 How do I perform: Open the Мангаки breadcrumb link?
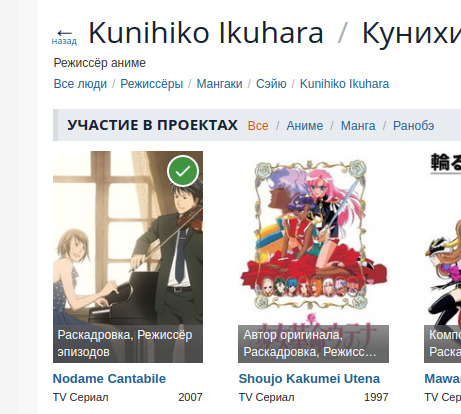219,84
